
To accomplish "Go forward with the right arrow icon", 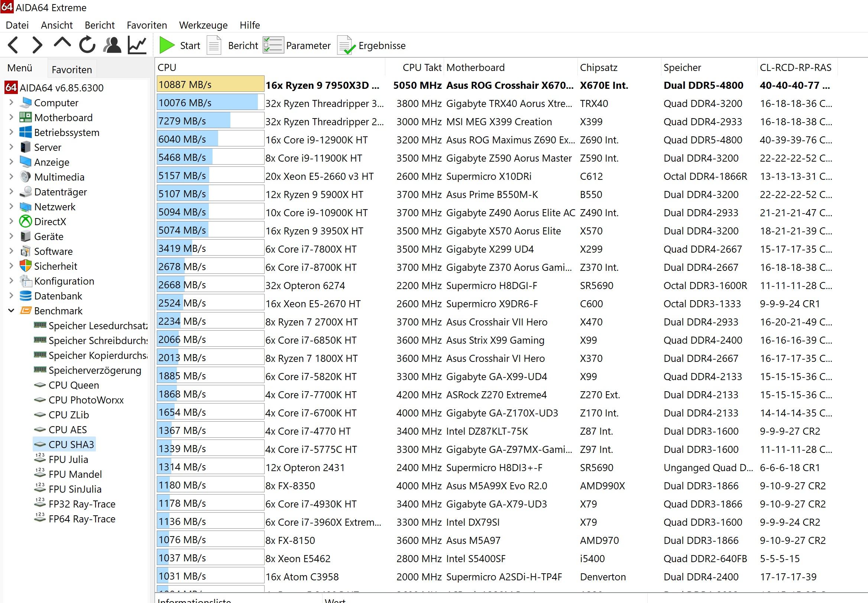I will 37,45.
